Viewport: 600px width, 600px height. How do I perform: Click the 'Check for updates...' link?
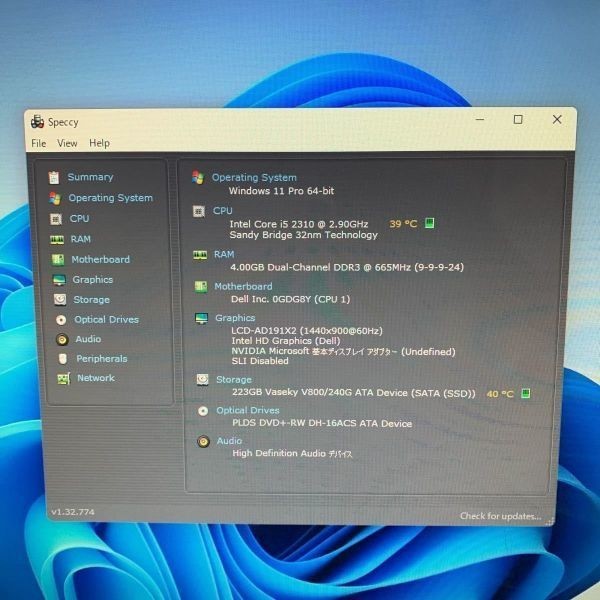tap(501, 516)
